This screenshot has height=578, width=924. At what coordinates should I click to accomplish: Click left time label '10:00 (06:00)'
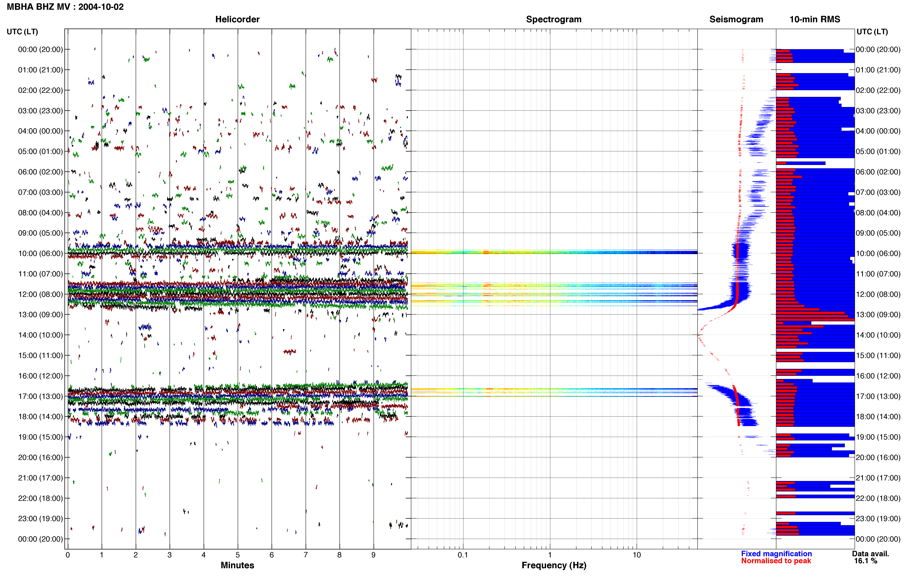[x=41, y=253]
